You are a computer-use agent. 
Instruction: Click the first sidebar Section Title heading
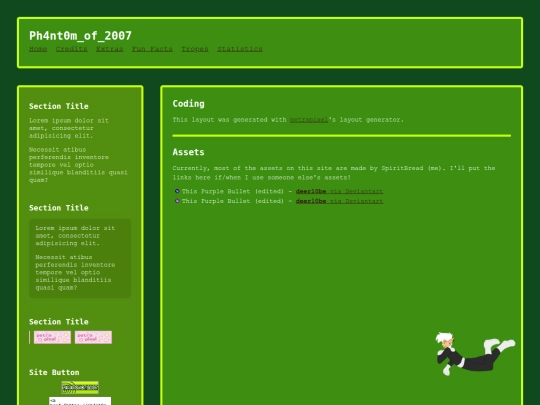click(x=59, y=106)
